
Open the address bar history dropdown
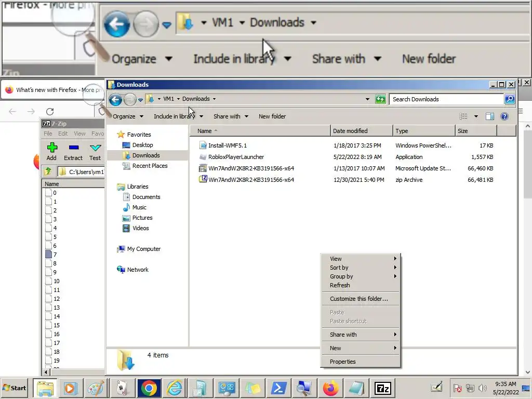click(x=367, y=99)
